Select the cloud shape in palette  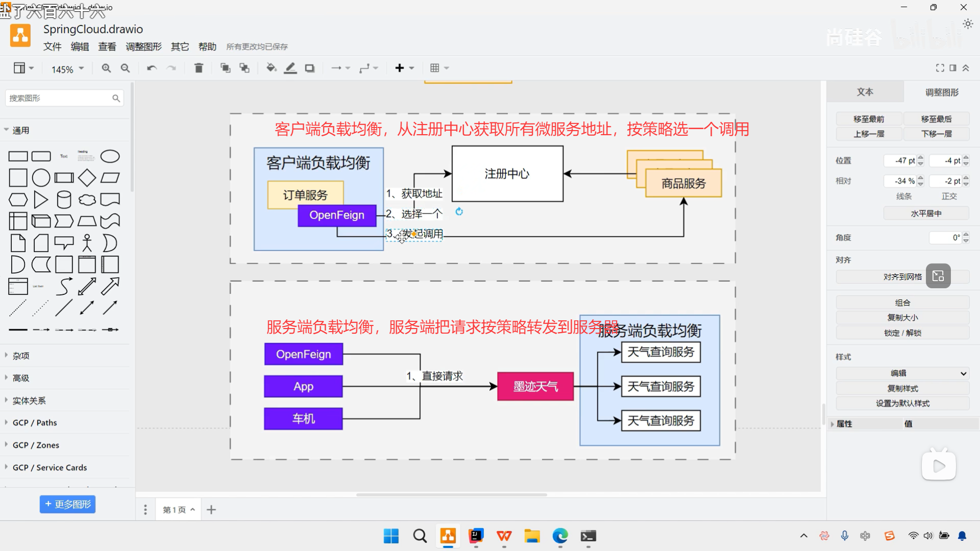pyautogui.click(x=87, y=200)
